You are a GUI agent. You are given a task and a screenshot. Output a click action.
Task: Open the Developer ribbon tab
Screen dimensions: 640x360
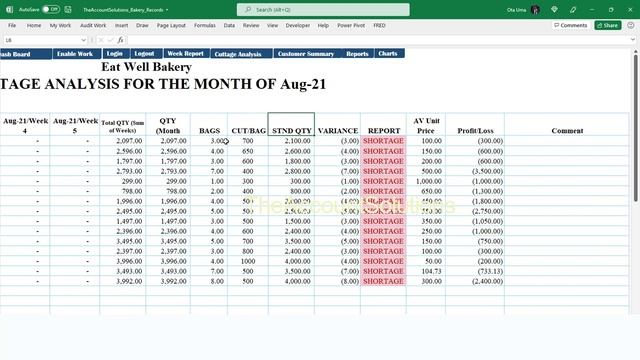[298, 25]
